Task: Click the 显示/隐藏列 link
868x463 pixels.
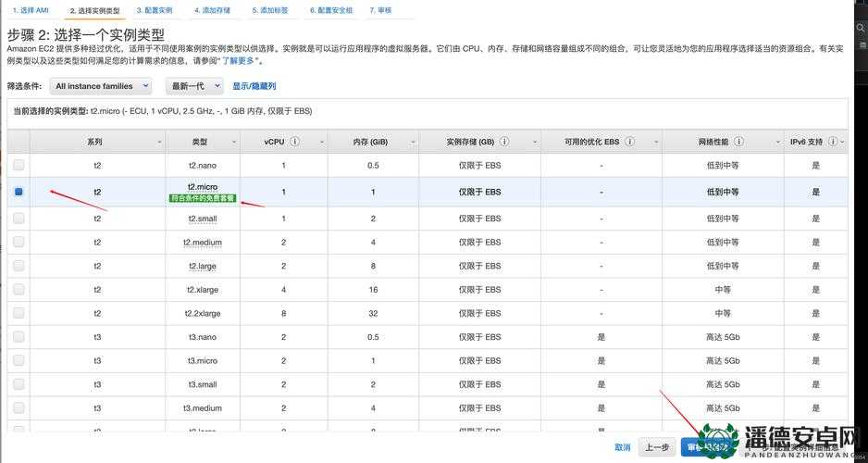Action: click(254, 86)
